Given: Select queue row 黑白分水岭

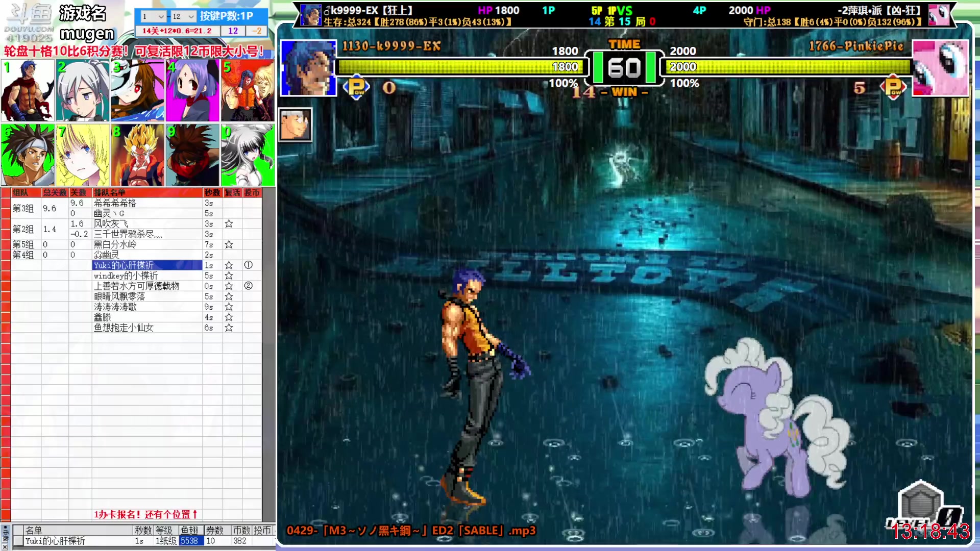Looking at the screenshot, I should [x=147, y=244].
